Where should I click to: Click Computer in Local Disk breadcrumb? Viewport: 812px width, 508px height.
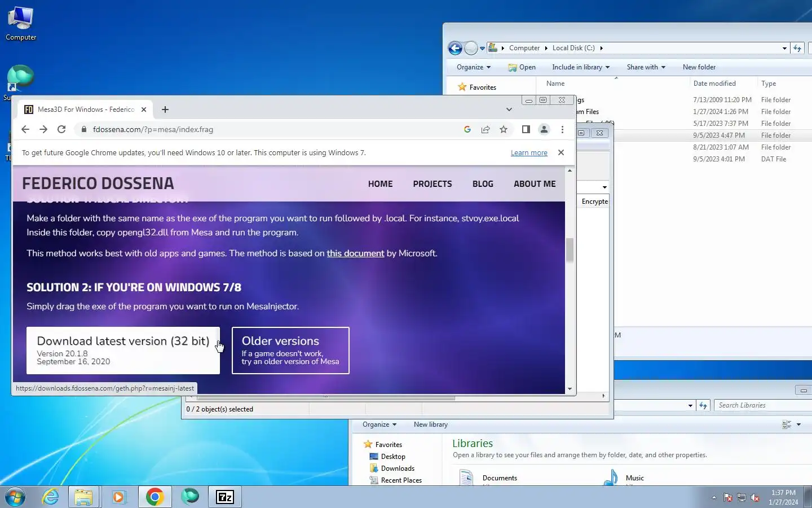coord(524,48)
